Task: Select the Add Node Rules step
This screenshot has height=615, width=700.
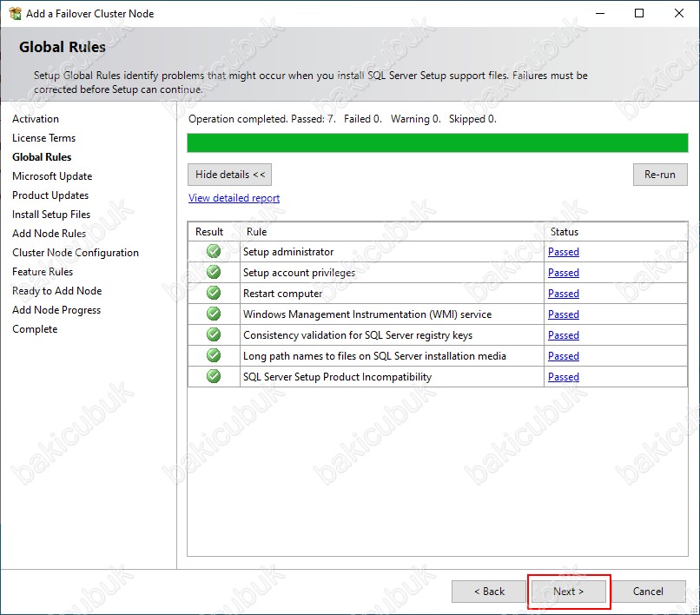Action: pyautogui.click(x=50, y=234)
